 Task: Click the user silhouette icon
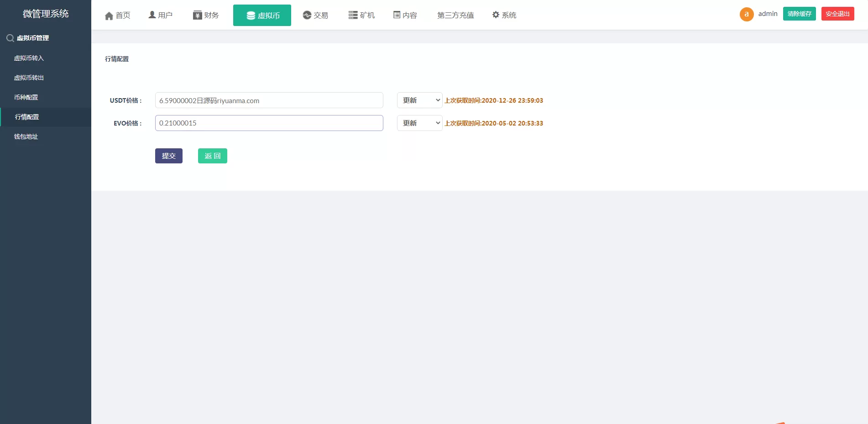pyautogui.click(x=152, y=15)
